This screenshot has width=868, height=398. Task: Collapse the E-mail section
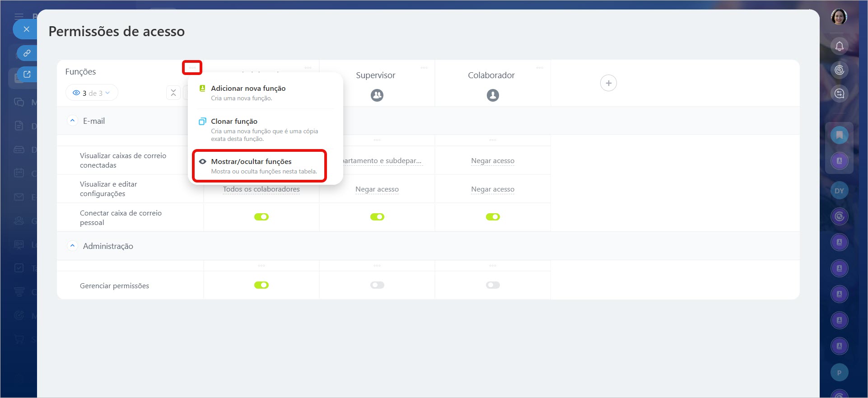(x=72, y=121)
